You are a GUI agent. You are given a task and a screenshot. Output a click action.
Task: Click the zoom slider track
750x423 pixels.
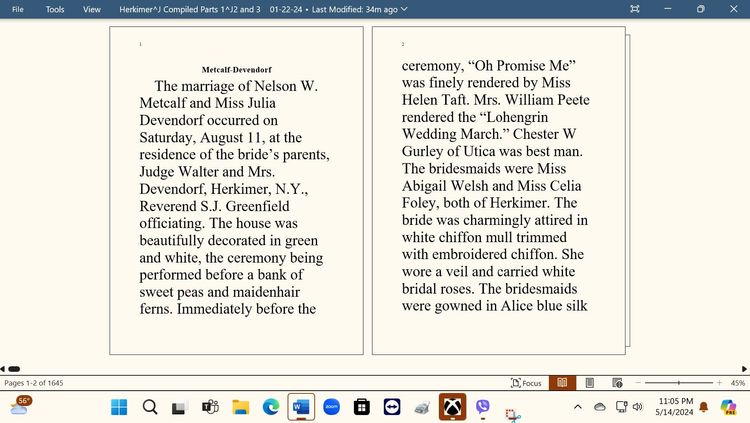[679, 383]
